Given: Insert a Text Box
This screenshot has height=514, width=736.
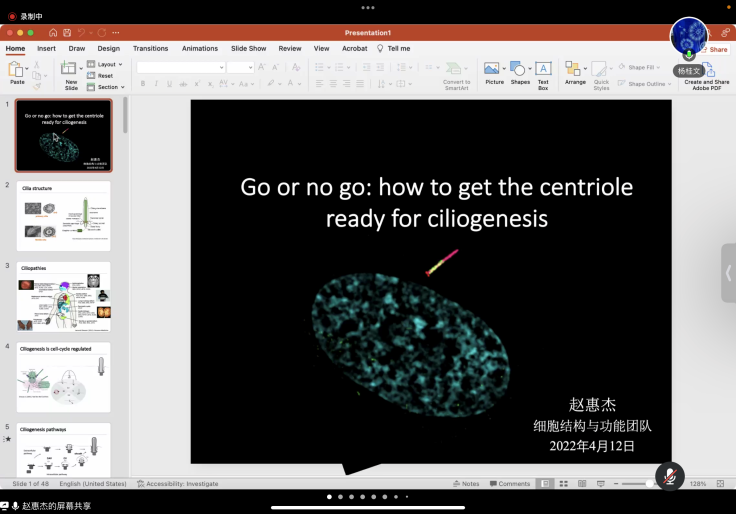Looking at the screenshot, I should (543, 73).
